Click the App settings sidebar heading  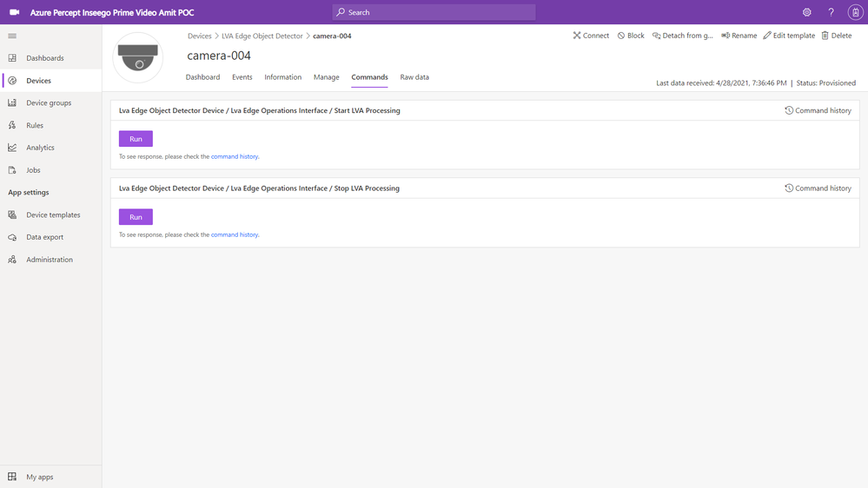28,193
